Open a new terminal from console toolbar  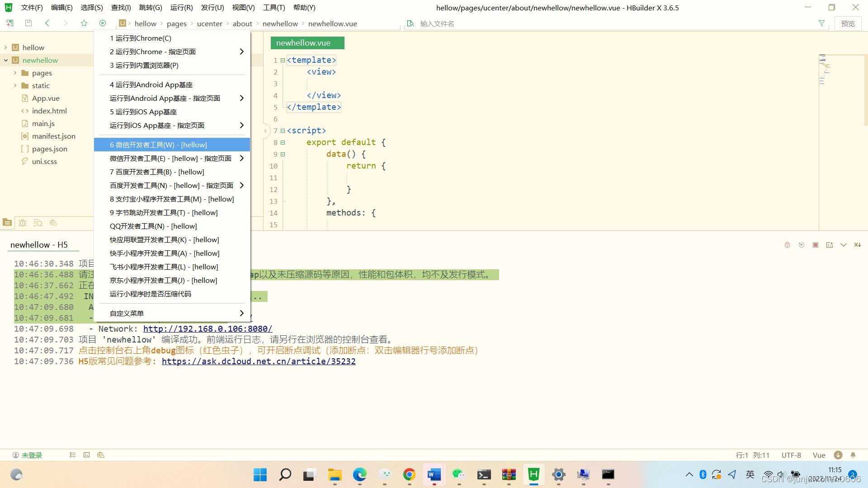[x=830, y=245]
